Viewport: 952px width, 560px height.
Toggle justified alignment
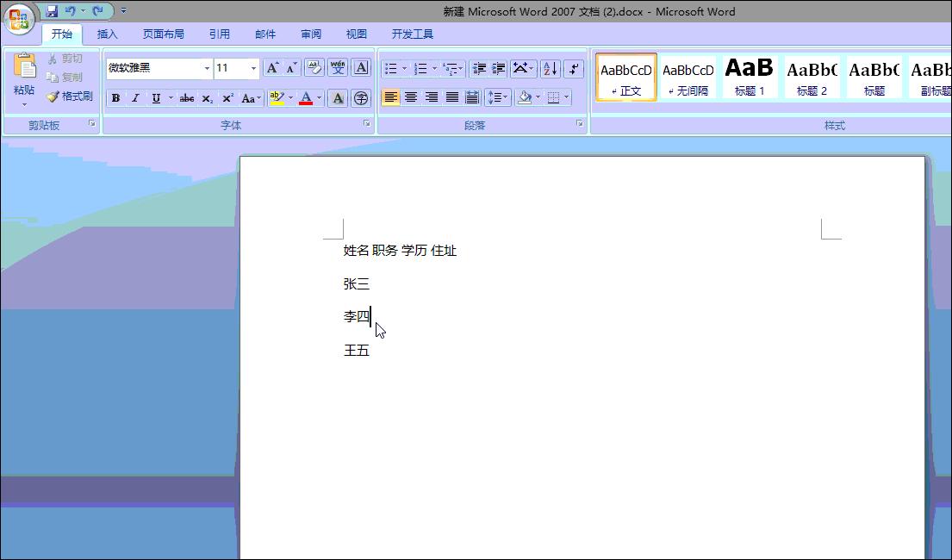point(451,97)
